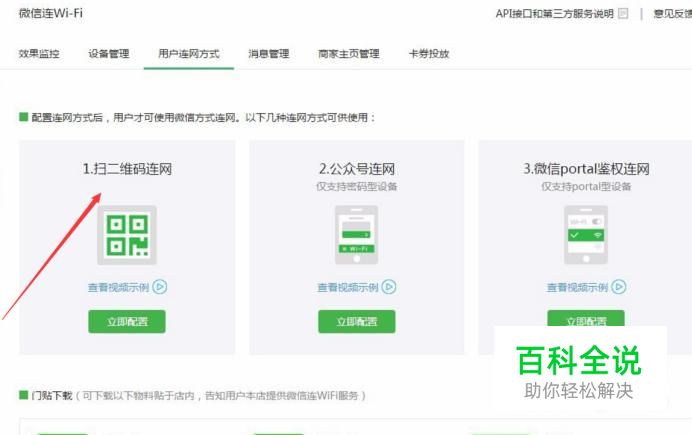The height and width of the screenshot is (435, 692).
Task: Open the 意见反馈 link
Action: [x=673, y=14]
